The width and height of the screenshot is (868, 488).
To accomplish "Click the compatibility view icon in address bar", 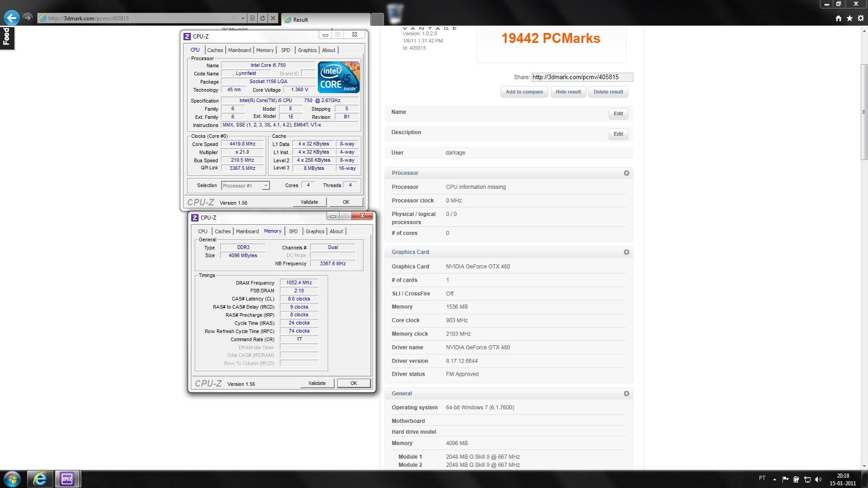I will pyautogui.click(x=252, y=18).
